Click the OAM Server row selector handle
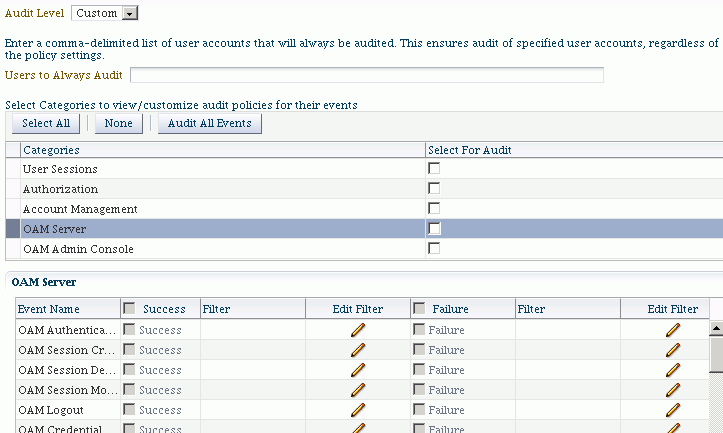This screenshot has width=723, height=433. point(13,229)
